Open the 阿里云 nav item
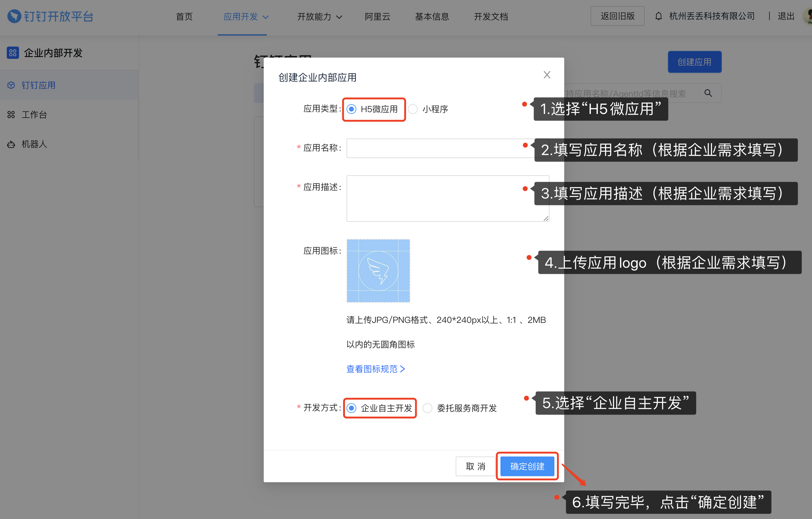This screenshot has height=519, width=812. click(377, 17)
